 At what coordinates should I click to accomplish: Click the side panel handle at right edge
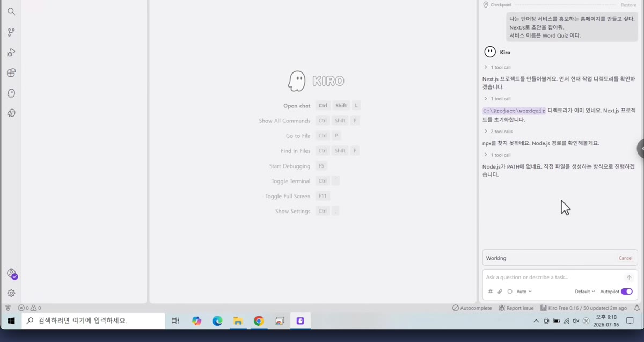[x=641, y=148]
